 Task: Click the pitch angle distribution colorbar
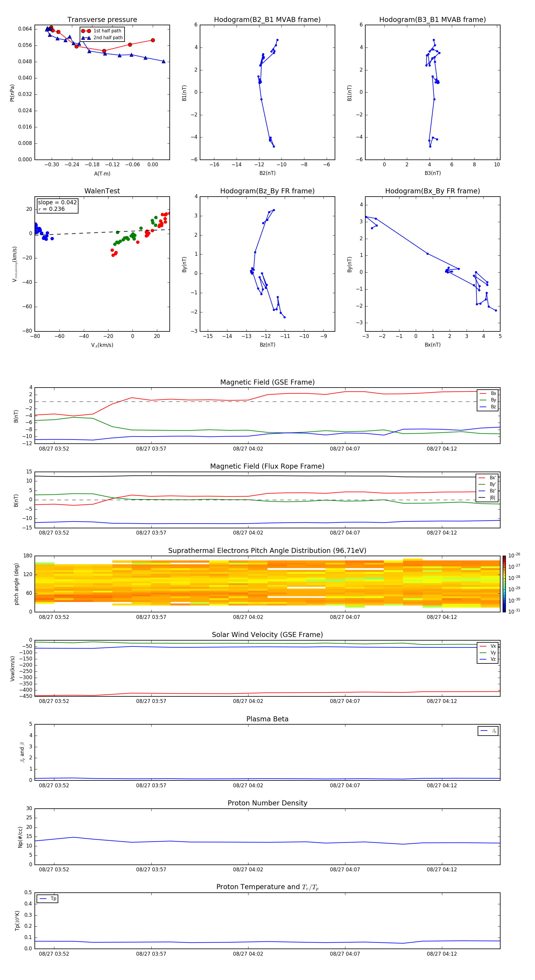click(504, 584)
